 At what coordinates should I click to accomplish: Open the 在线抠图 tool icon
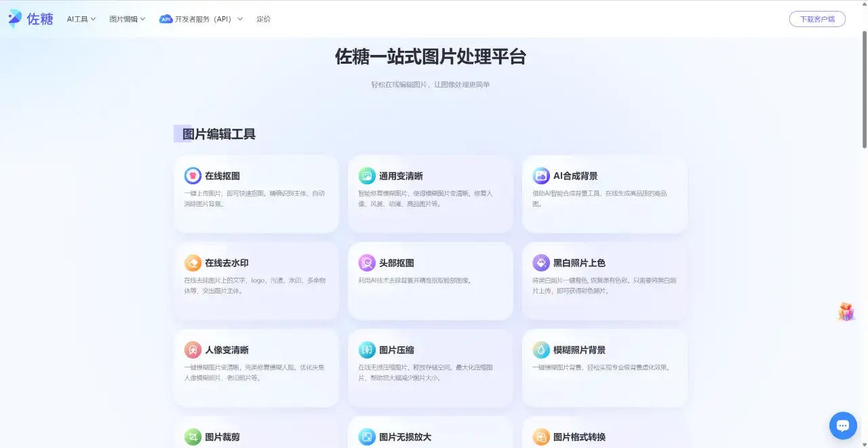click(x=193, y=176)
